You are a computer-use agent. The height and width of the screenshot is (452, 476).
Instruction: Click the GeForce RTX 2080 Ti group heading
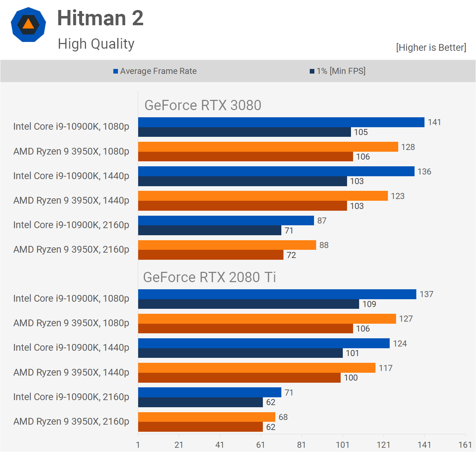point(210,277)
